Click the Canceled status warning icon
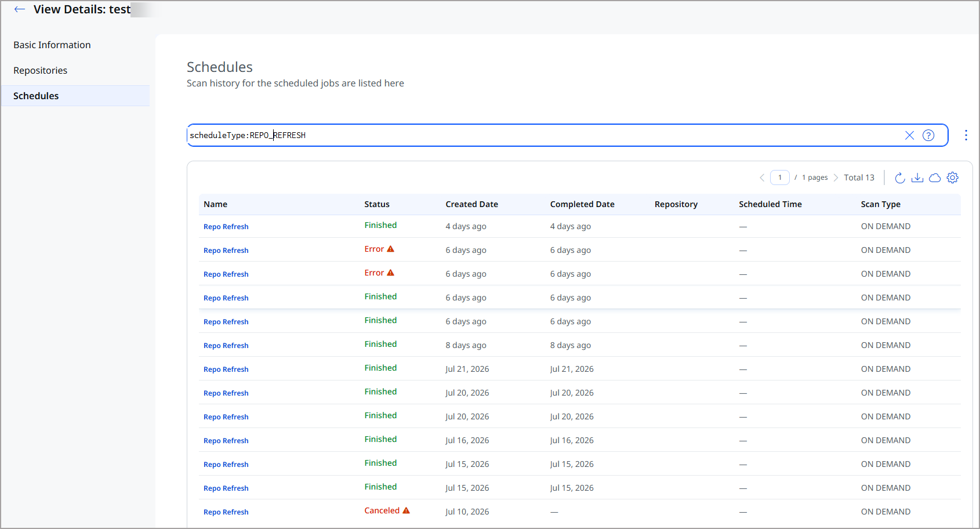The image size is (980, 529). [x=406, y=510]
